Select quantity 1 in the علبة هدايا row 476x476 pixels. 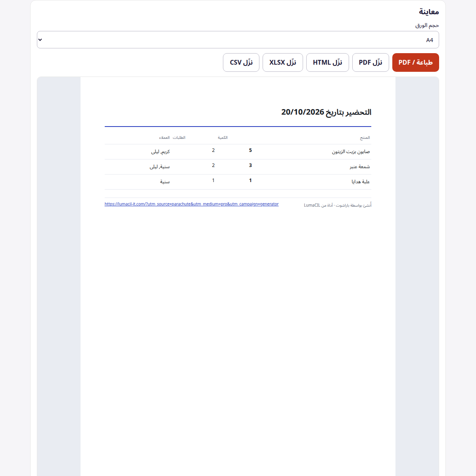[250, 180]
